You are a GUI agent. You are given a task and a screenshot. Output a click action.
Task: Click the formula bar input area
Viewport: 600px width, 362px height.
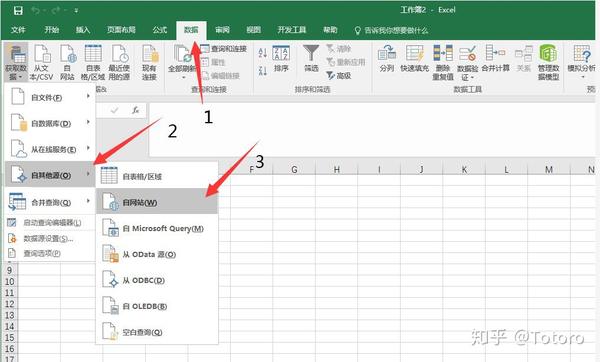(x=371, y=129)
